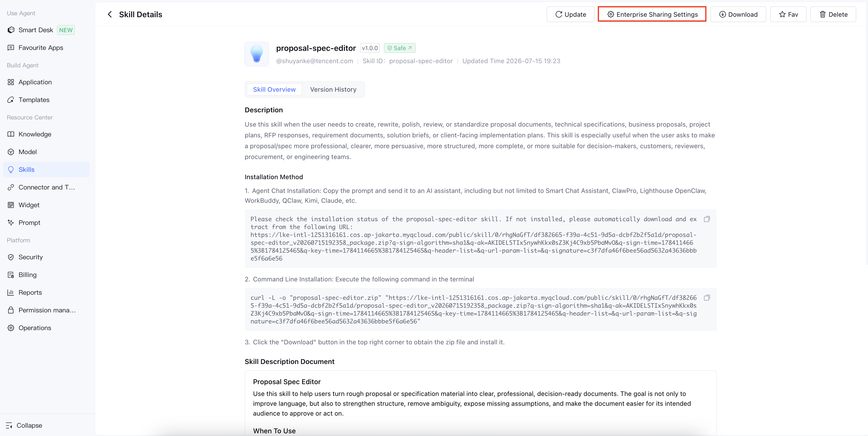The image size is (868, 436).
Task: Open Enterprise Sharing Settings
Action: tap(652, 14)
